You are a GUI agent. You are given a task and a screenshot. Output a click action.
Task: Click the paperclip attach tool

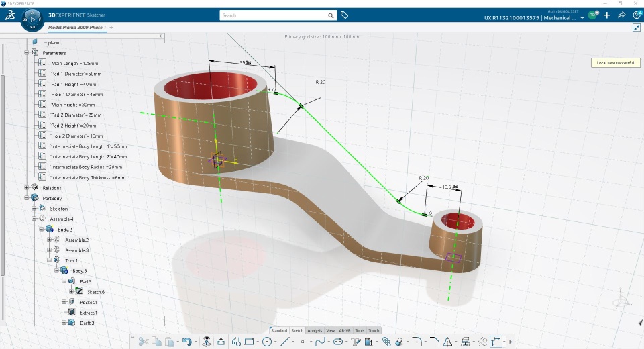point(386,342)
